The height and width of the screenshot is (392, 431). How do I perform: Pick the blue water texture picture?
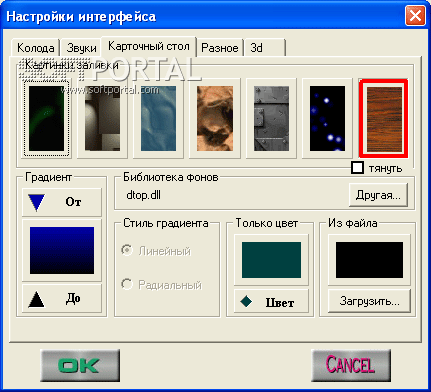(158, 118)
